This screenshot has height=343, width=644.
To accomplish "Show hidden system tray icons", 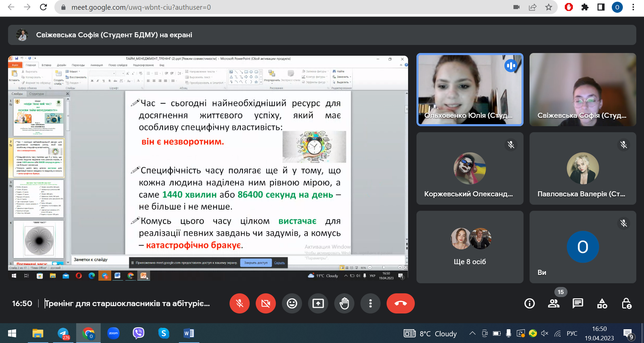I will pyautogui.click(x=472, y=333).
